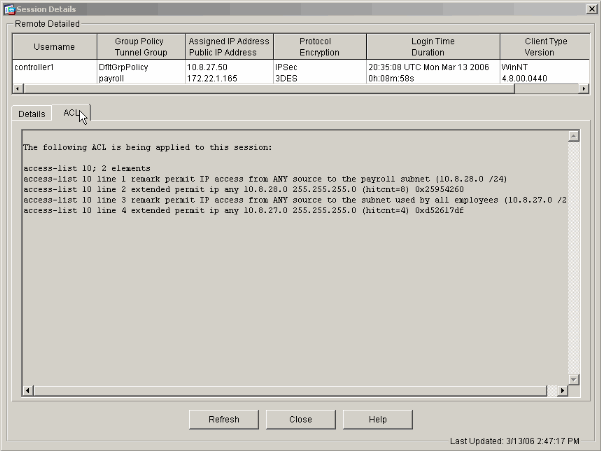Select the controller1 username cell
601x451 pixels.
tap(54, 72)
